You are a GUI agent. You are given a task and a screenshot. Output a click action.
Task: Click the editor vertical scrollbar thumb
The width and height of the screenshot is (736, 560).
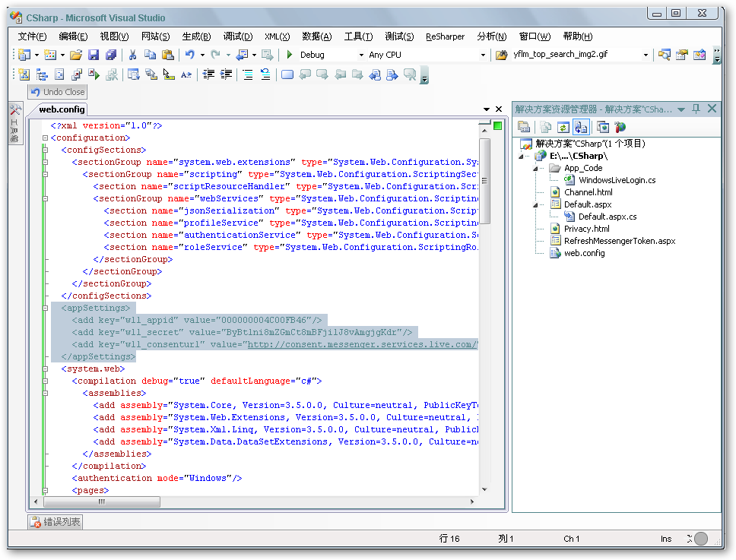pyautogui.click(x=484, y=181)
